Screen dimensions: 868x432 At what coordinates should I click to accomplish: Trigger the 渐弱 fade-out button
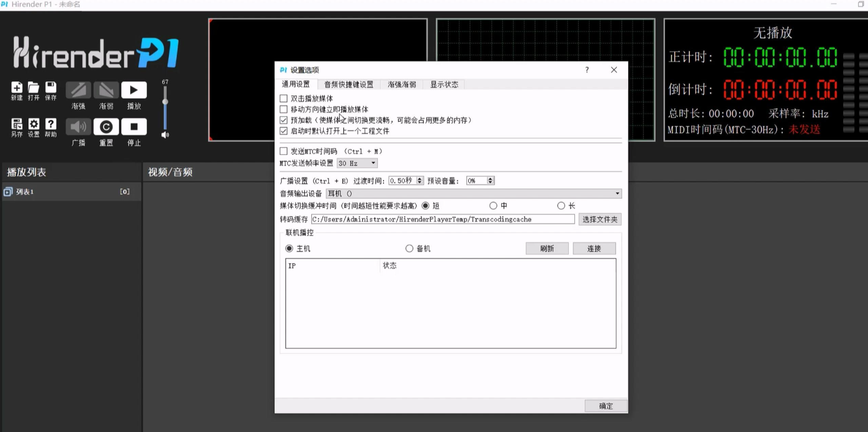point(106,90)
